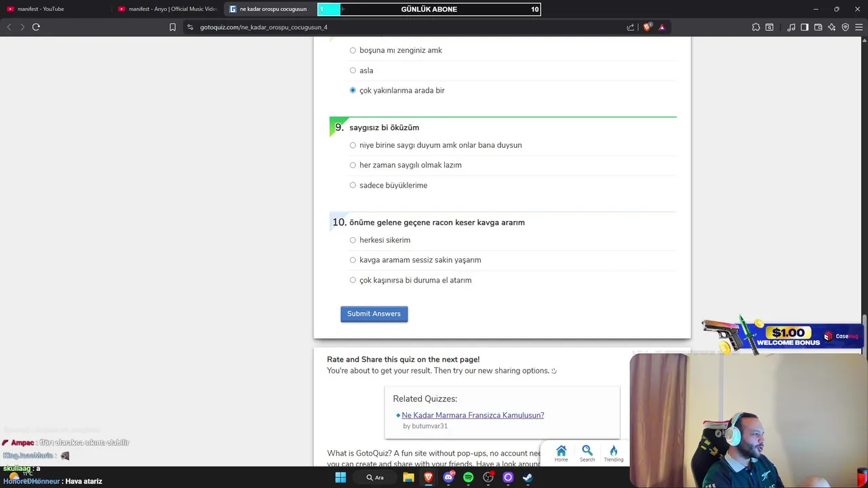The height and width of the screenshot is (488, 868).
Task: Open site settings icon beside the URL
Action: click(x=190, y=27)
